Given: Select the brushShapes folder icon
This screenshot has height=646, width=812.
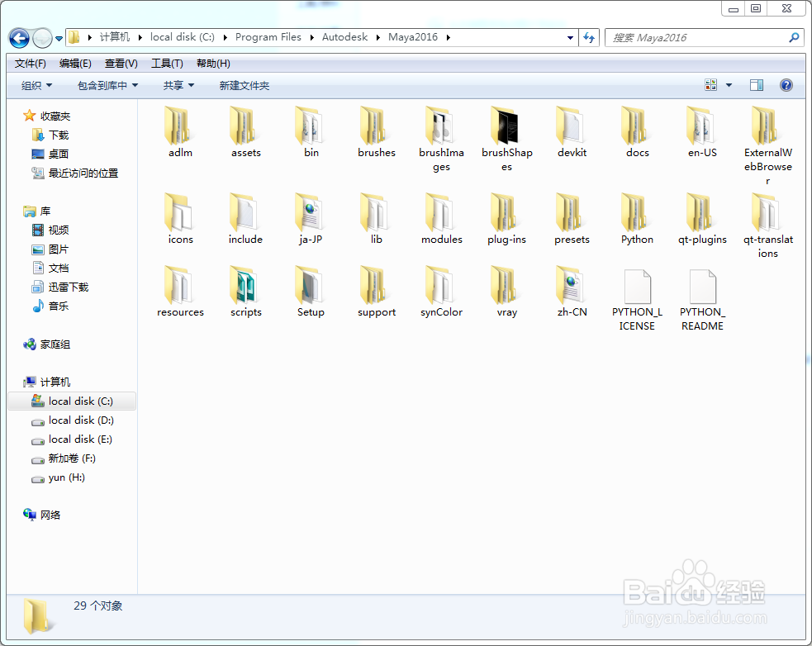Looking at the screenshot, I should click(505, 126).
